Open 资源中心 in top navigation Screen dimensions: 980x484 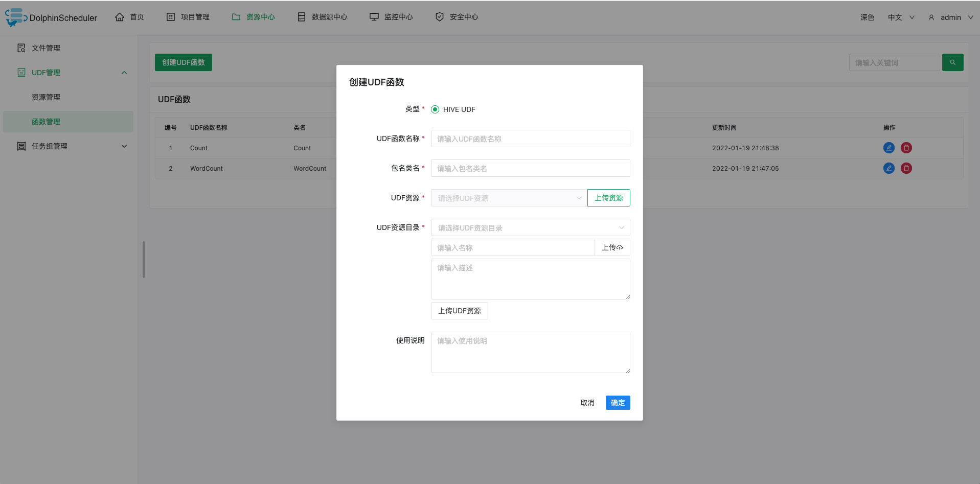click(253, 17)
